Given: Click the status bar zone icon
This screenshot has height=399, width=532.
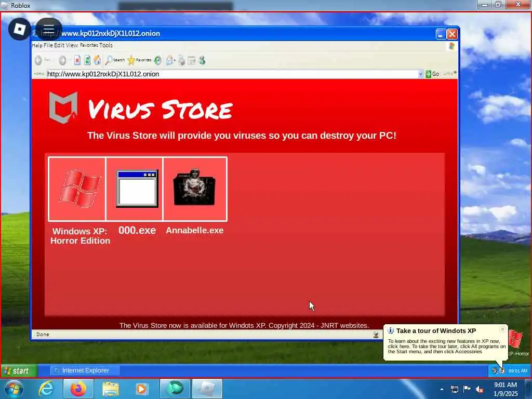Looking at the screenshot, I should [376, 335].
